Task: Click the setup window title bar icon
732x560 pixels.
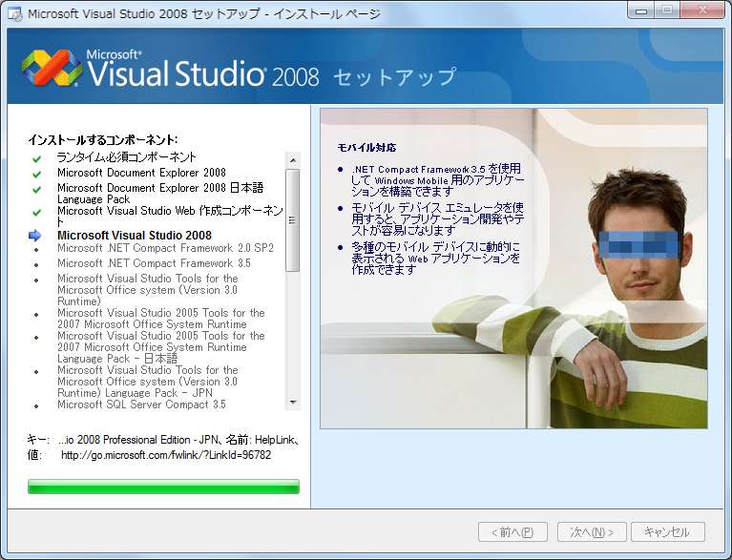Action: click(14, 14)
